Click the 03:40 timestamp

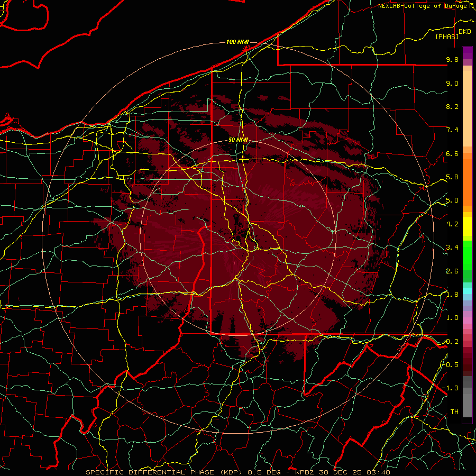378,472
